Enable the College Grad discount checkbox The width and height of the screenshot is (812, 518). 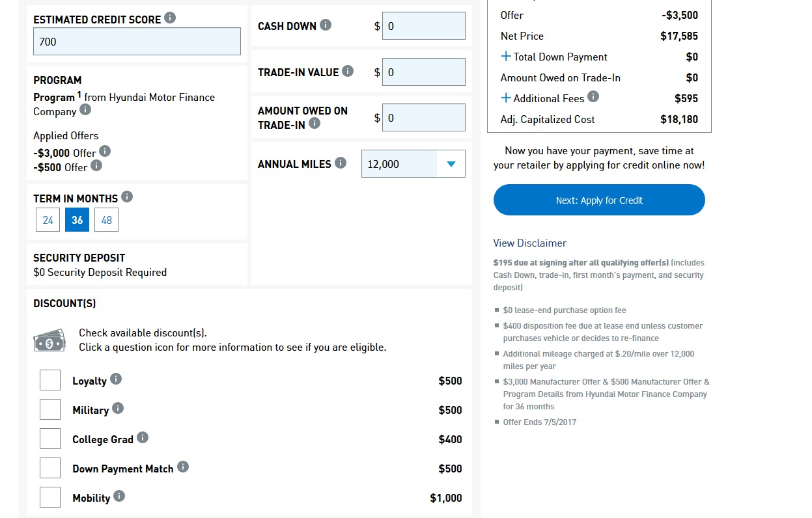click(x=50, y=439)
